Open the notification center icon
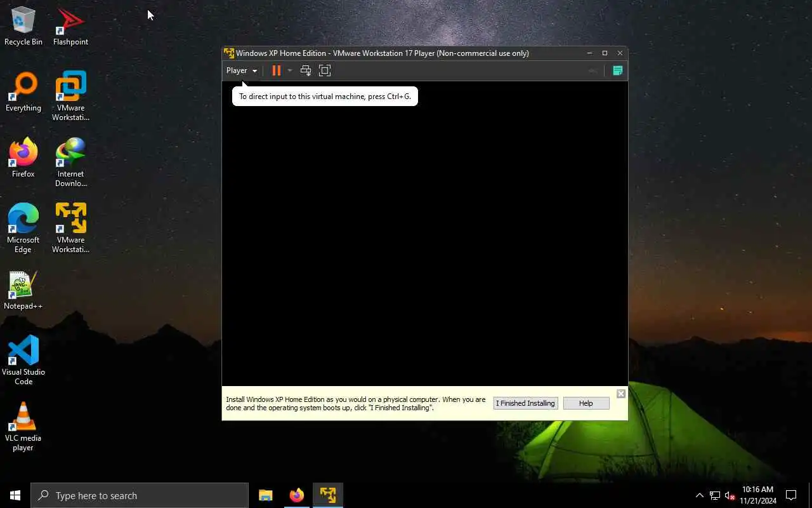 (x=791, y=495)
